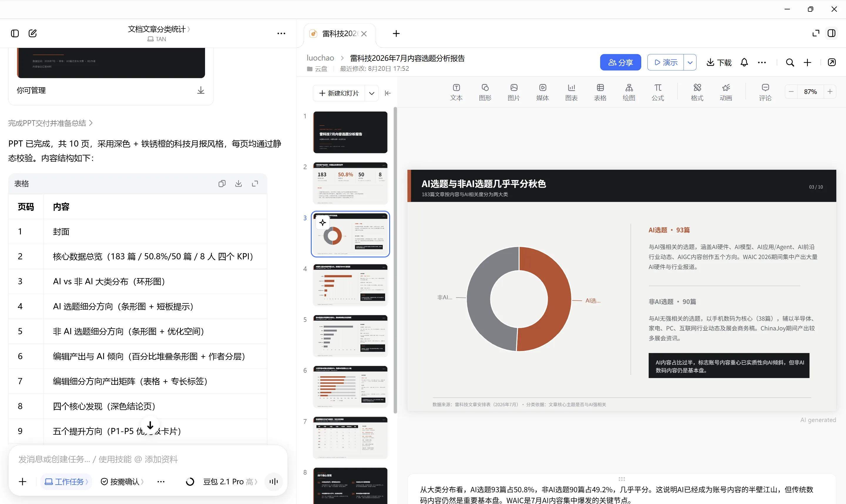The height and width of the screenshot is (504, 846).
Task: Expand 文档文章分类统计 conversation title
Action: click(x=159, y=29)
